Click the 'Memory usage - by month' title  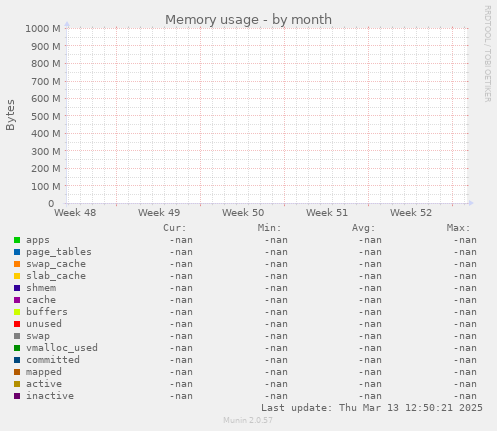pyautogui.click(x=248, y=20)
